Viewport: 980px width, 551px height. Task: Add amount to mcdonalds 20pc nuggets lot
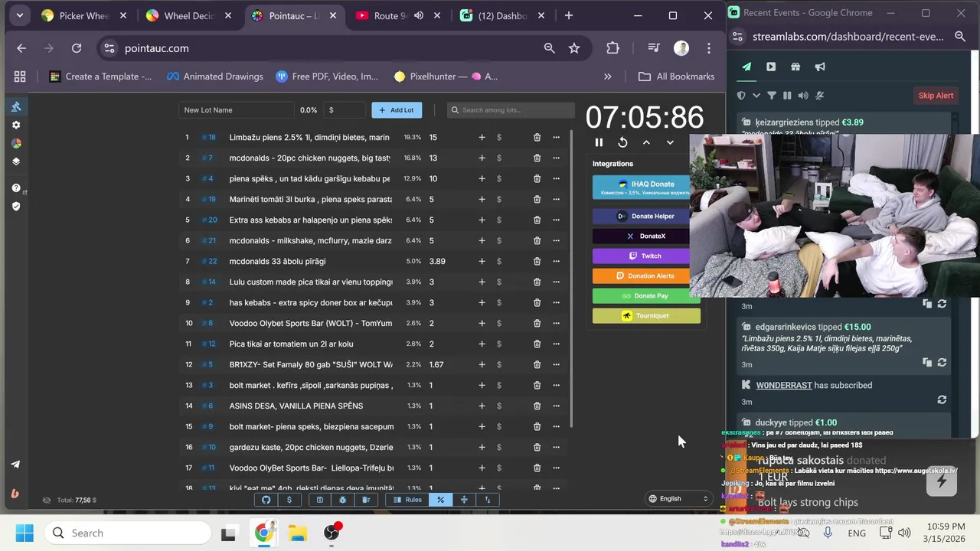point(482,158)
